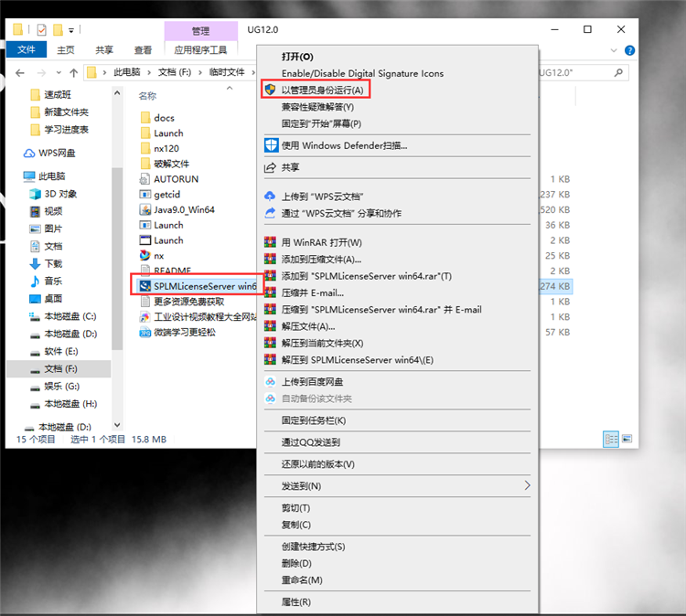This screenshot has width=686, height=616.
Task: Open Customize Quick Access Toolbar dropdown
Action: [70, 30]
